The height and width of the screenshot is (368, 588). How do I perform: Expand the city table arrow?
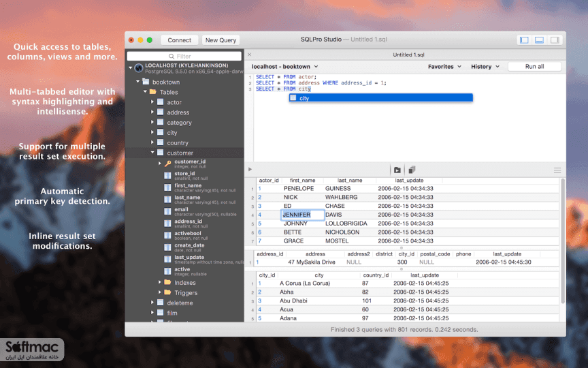(152, 132)
